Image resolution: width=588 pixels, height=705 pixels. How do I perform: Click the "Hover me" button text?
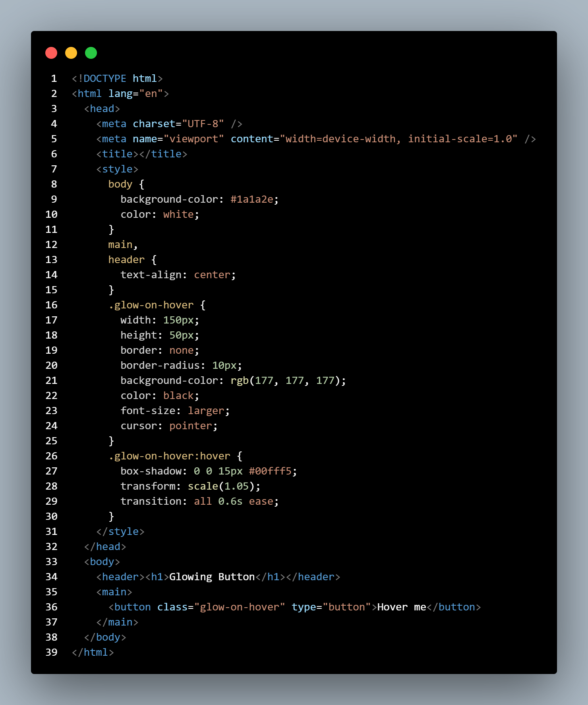[401, 607]
